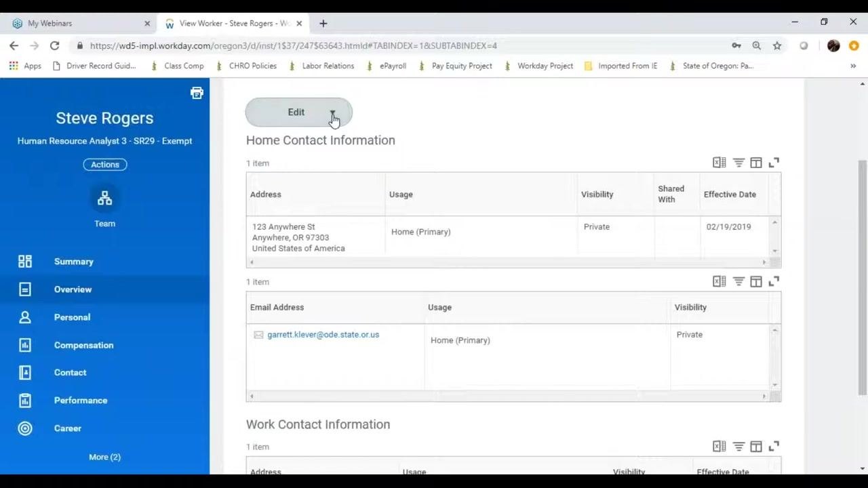Open the Class Comp bookmark
The image size is (868, 488).
(x=177, y=66)
